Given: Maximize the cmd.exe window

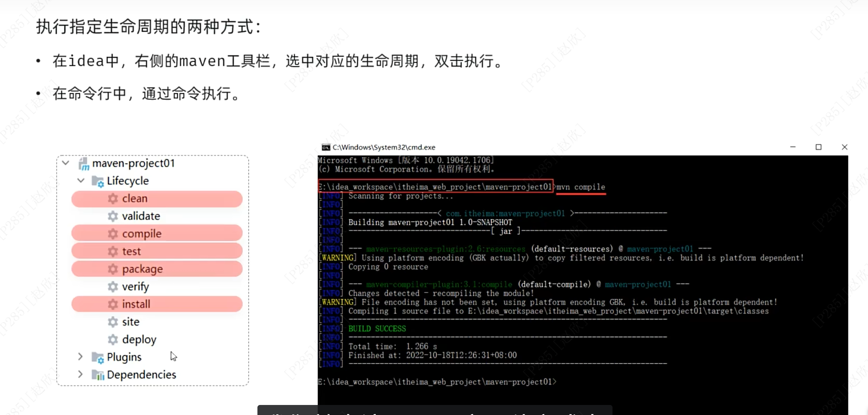Looking at the screenshot, I should pos(818,147).
